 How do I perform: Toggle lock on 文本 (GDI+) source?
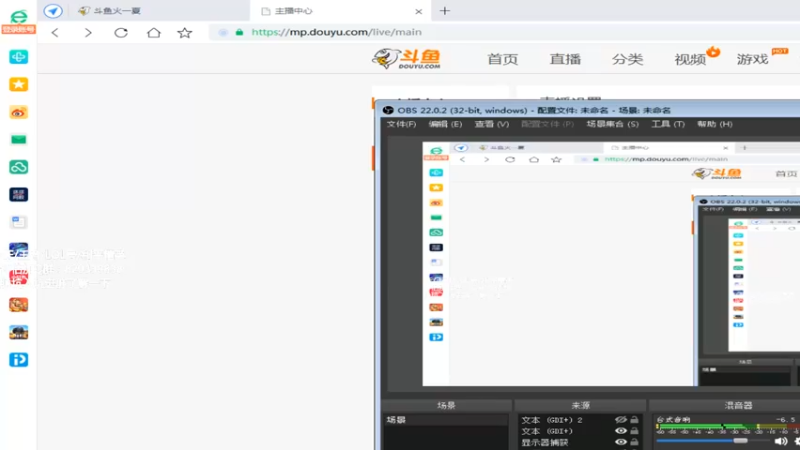click(634, 431)
